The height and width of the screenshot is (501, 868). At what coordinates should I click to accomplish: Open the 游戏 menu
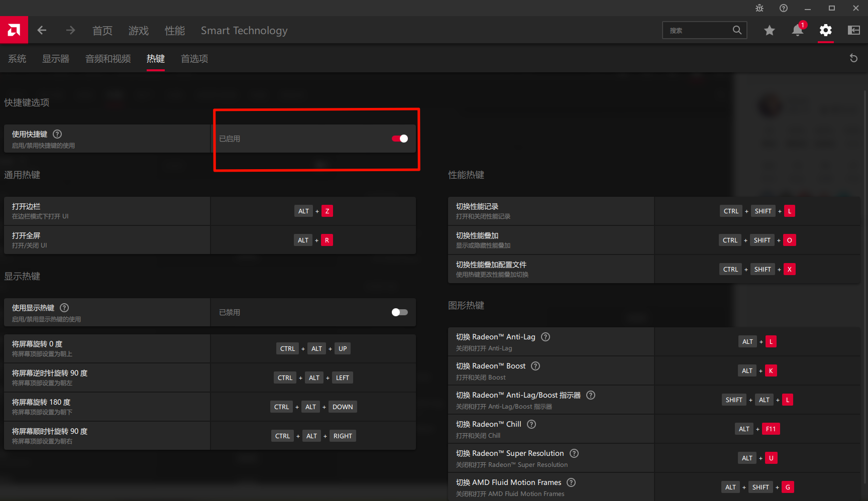coord(138,31)
